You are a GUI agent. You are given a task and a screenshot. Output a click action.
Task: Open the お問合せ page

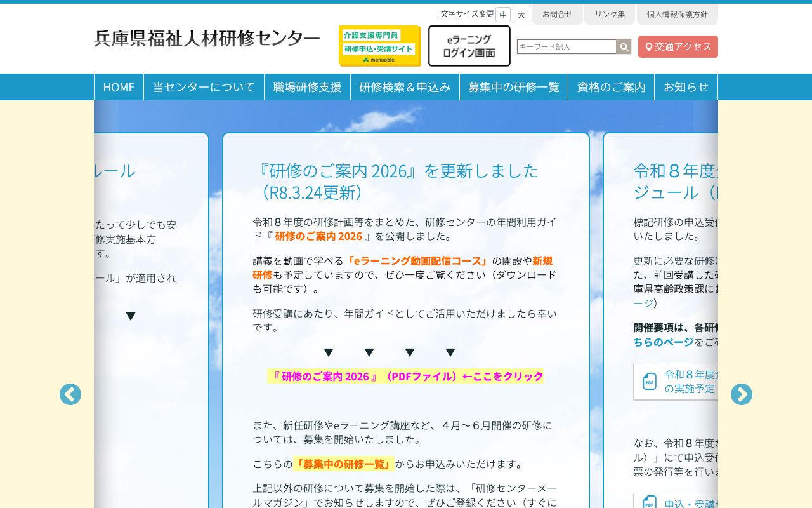(x=558, y=13)
